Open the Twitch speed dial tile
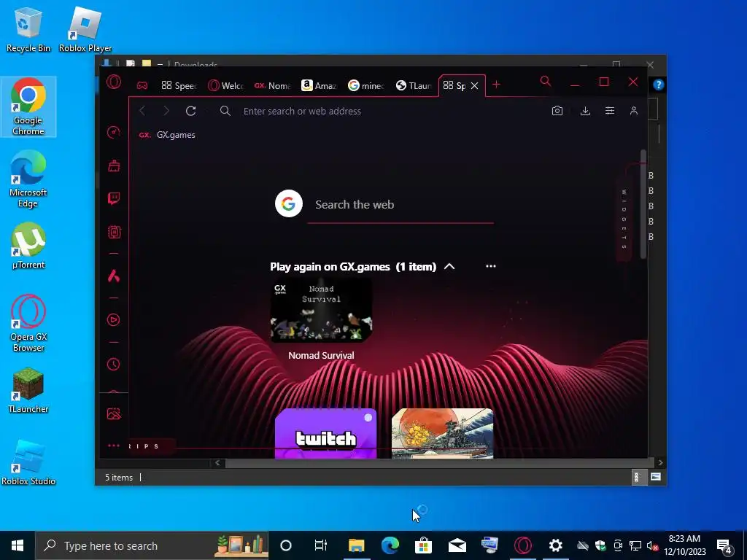This screenshot has width=747, height=560. pos(326,433)
